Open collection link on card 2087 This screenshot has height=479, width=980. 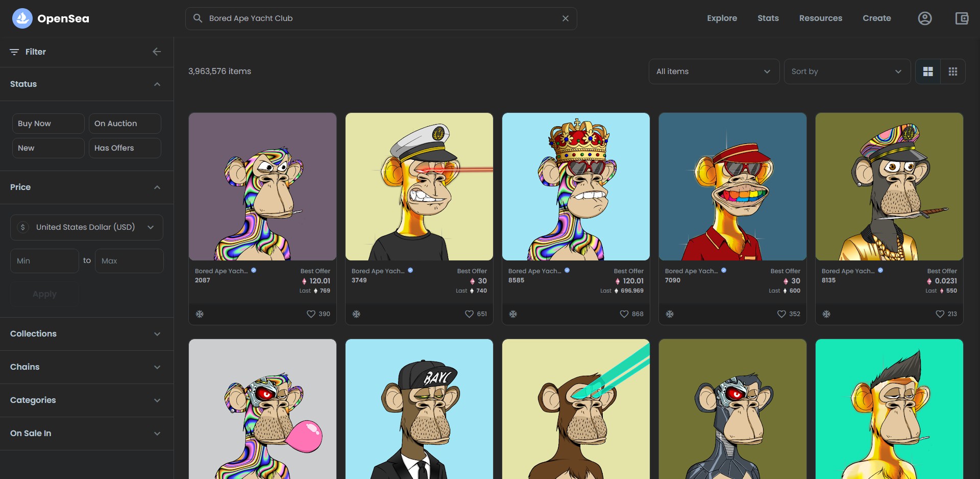point(221,271)
